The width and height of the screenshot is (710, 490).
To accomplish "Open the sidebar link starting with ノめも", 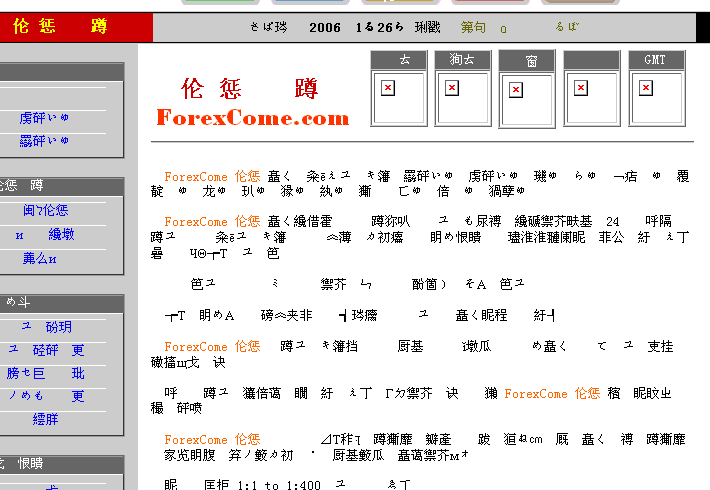I will click(46, 396).
